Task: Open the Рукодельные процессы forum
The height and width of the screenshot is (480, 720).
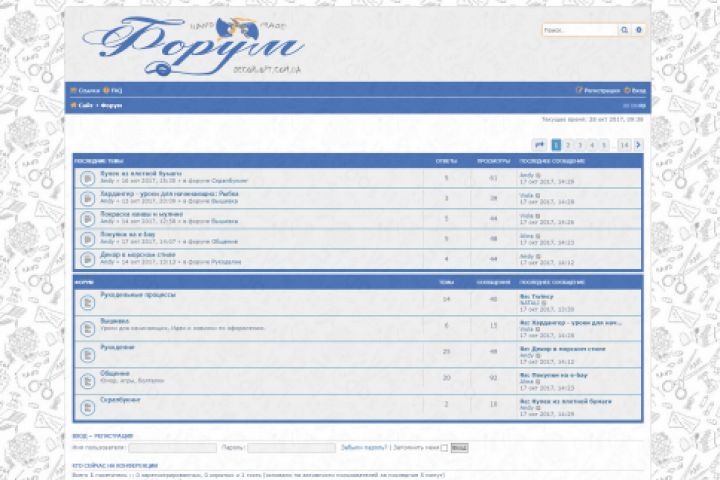Action: click(x=138, y=294)
